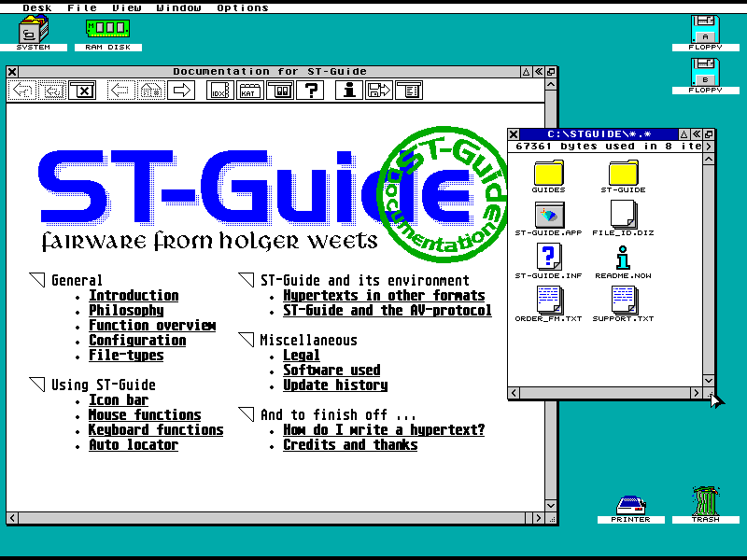Screen dimensions: 747x560
Task: Follow the Update history link
Action: coord(335,385)
